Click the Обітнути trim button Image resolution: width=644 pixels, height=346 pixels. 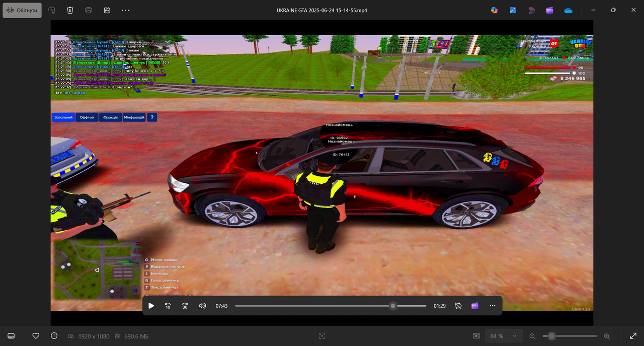pos(22,10)
